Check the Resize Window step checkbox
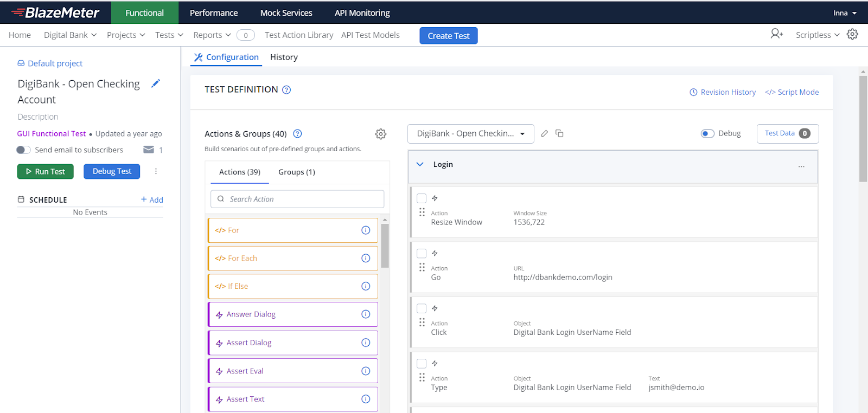 tap(422, 198)
